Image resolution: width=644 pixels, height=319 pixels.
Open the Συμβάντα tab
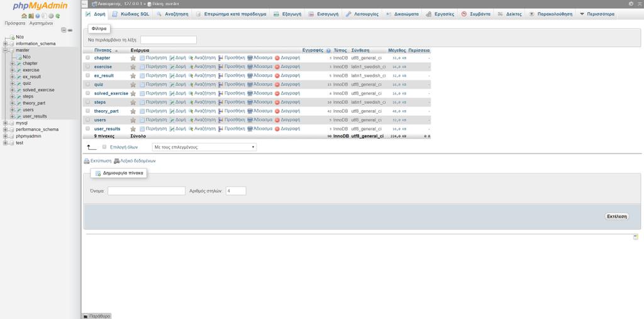[476, 14]
